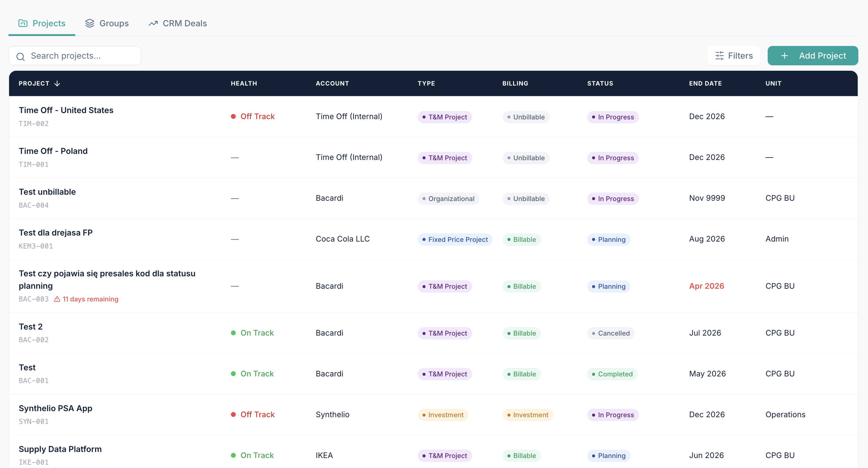Click Planning status for Test dla drejasa FP
Viewport: 868px width, 468px height.
coord(609,239)
